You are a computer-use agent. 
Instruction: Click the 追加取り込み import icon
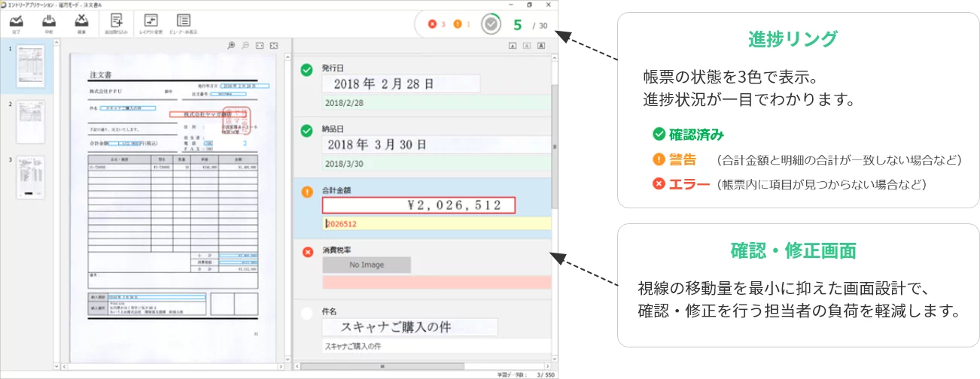(117, 20)
